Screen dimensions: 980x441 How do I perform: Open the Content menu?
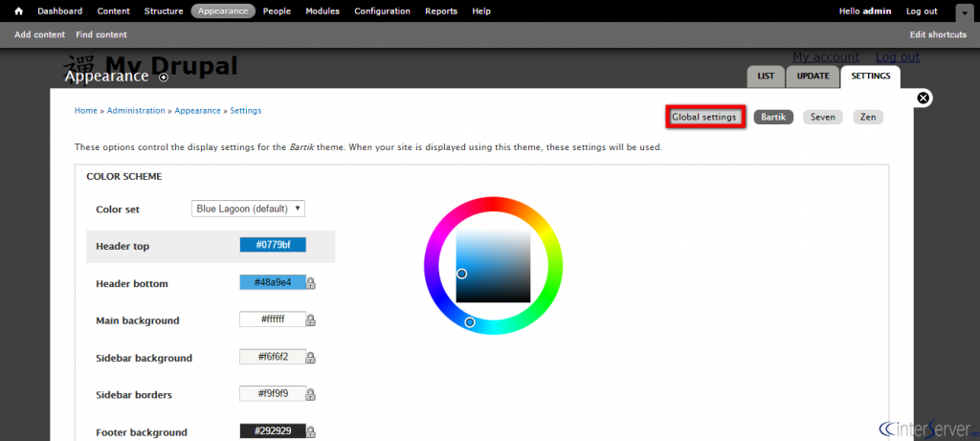coord(114,11)
